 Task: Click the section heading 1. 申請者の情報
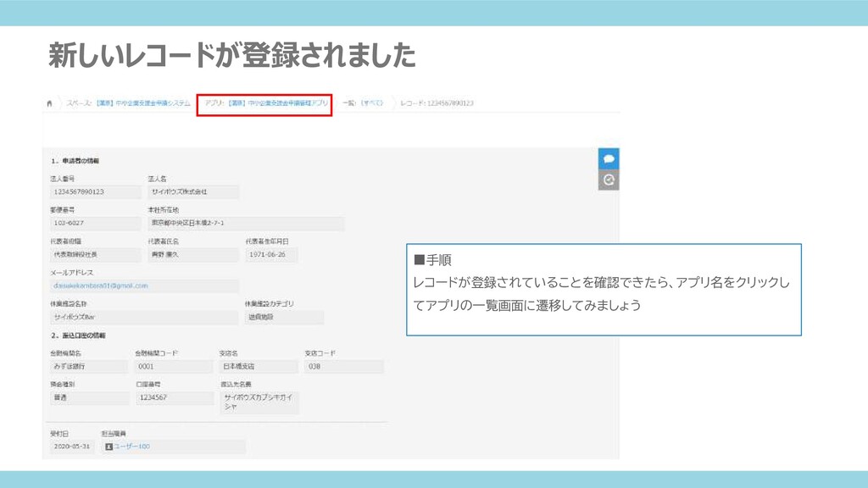pyautogui.click(x=75, y=161)
